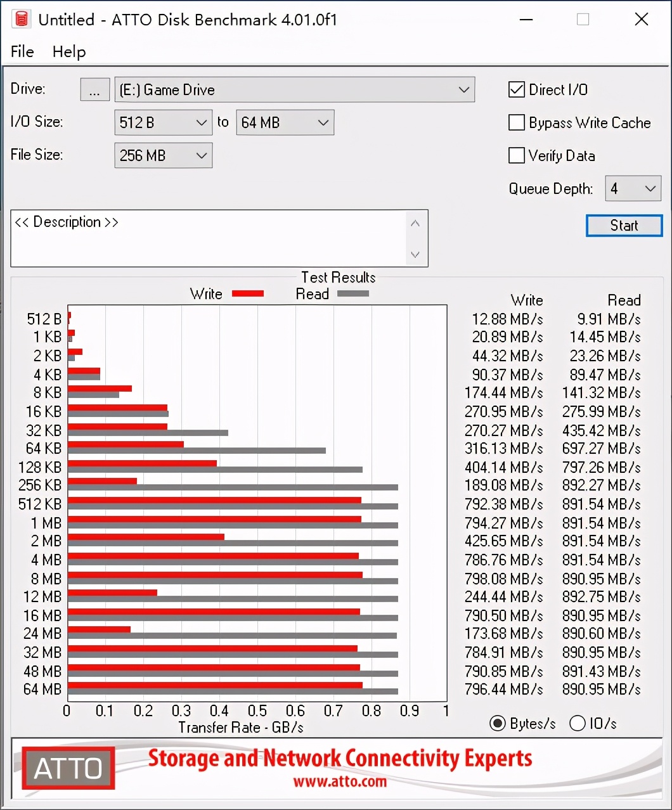Open the minimum I/O Size 512 B dropdown

pos(163,122)
